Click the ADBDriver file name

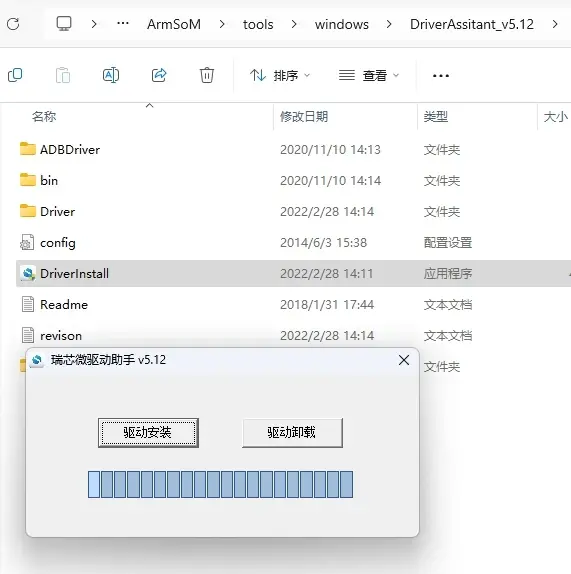click(x=70, y=150)
